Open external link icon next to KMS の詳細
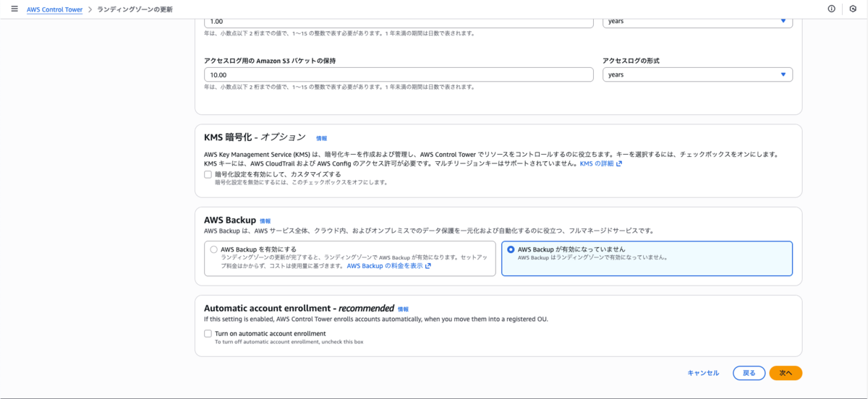The image size is (868, 399). tap(619, 164)
